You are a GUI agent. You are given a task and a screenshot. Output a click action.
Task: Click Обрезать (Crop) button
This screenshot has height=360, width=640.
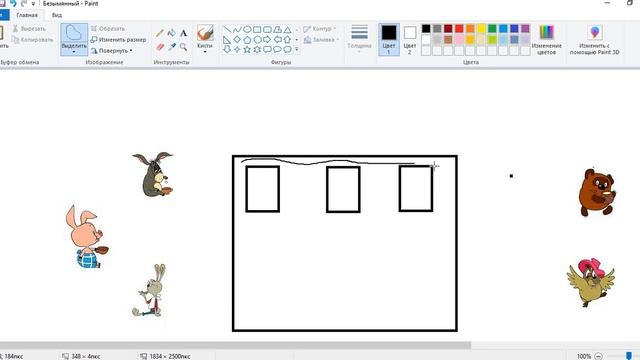pyautogui.click(x=108, y=29)
